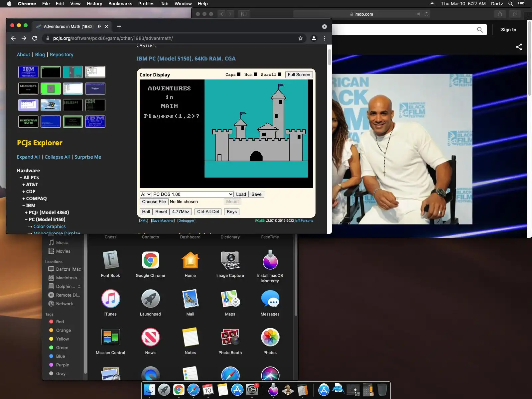
Task: Go back in the Chrome window
Action: point(13,38)
